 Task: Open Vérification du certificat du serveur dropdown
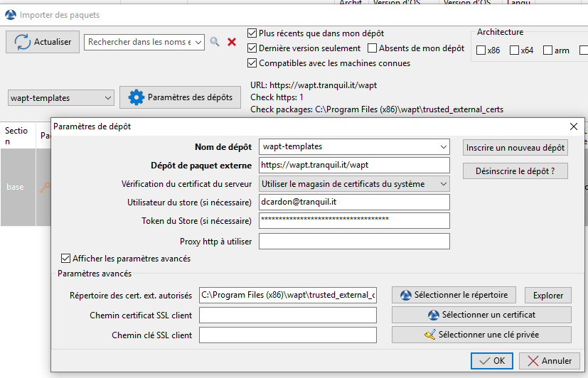(444, 184)
